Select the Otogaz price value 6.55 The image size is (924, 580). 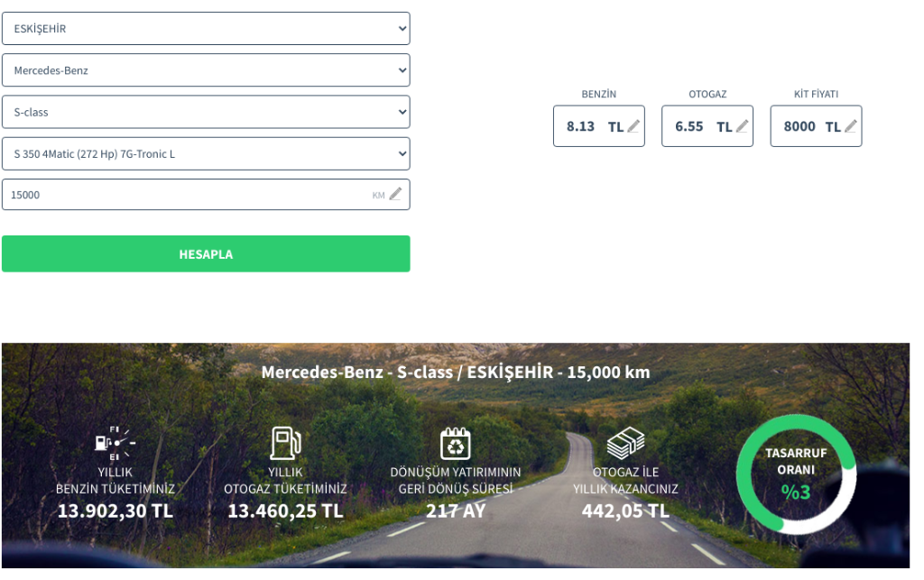coord(688,126)
